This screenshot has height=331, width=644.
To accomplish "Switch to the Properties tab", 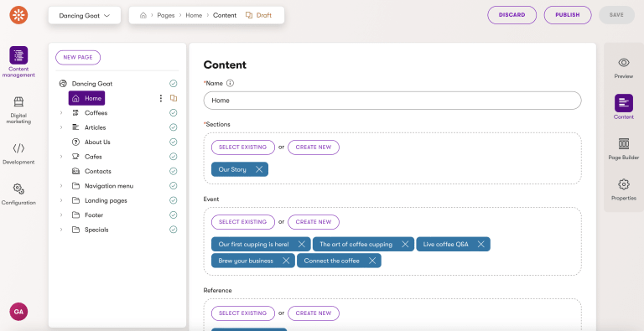I will click(624, 189).
